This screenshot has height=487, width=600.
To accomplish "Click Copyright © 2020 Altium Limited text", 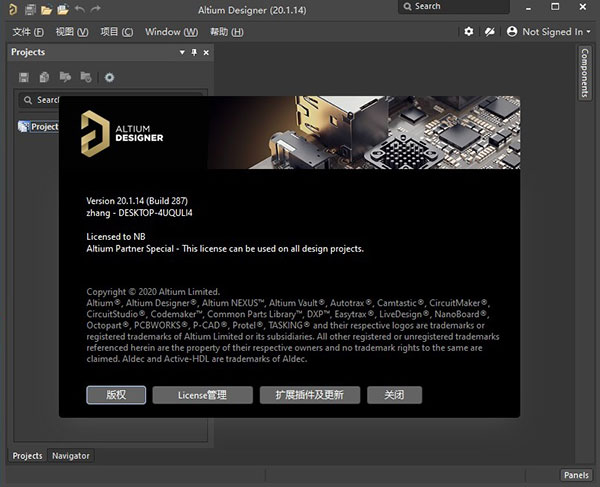I will [153, 292].
